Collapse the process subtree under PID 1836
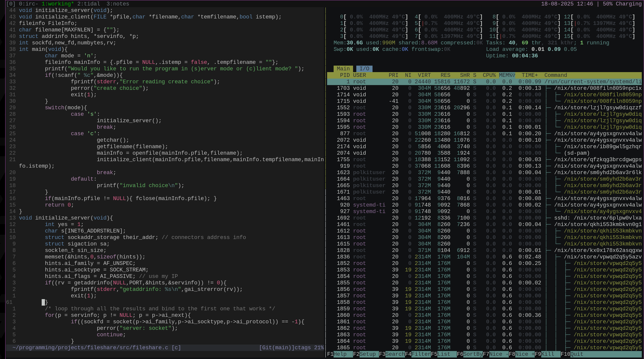 pyautogui.click(x=344, y=256)
